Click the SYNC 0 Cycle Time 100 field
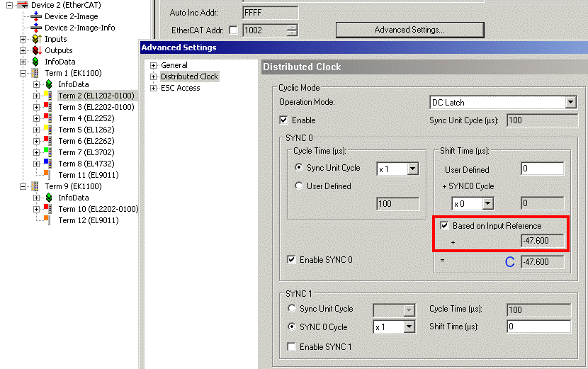588x369 pixels. (397, 204)
